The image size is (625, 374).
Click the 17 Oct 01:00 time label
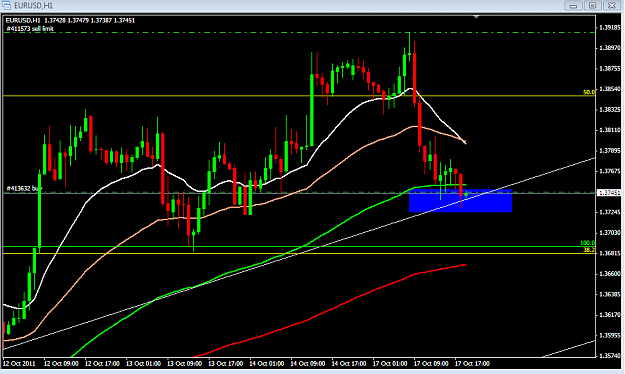(x=390, y=364)
